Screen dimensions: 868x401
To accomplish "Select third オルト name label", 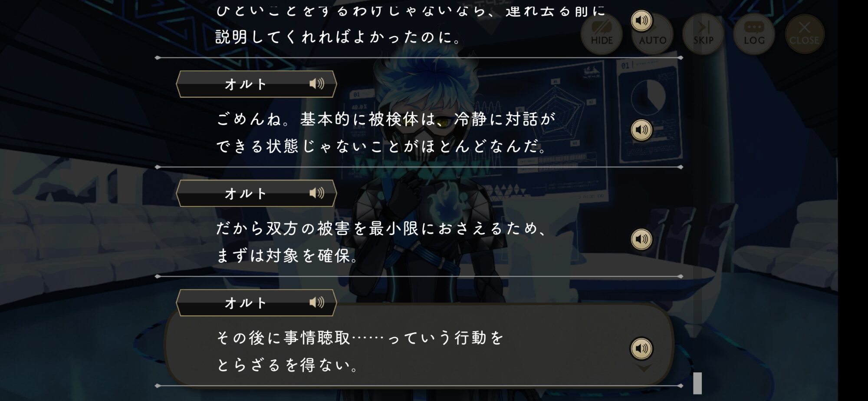I will (246, 303).
